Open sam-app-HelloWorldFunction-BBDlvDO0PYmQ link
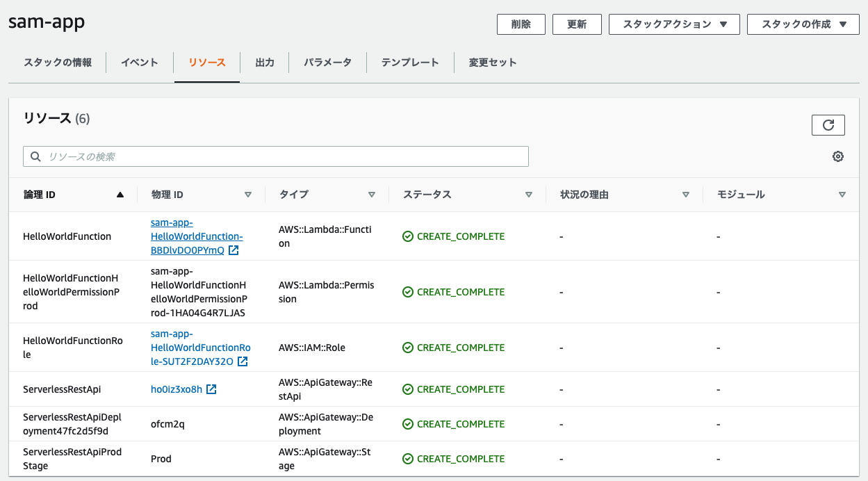 tap(197, 236)
